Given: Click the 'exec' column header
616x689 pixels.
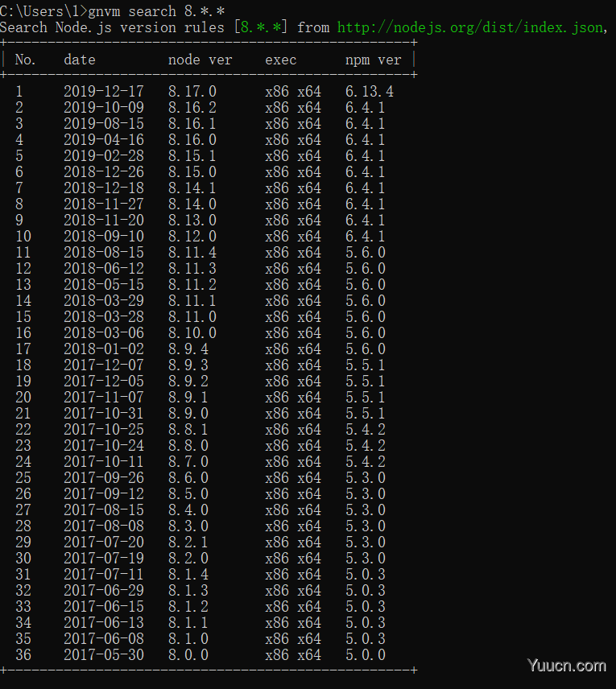Looking at the screenshot, I should pyautogui.click(x=280, y=60).
